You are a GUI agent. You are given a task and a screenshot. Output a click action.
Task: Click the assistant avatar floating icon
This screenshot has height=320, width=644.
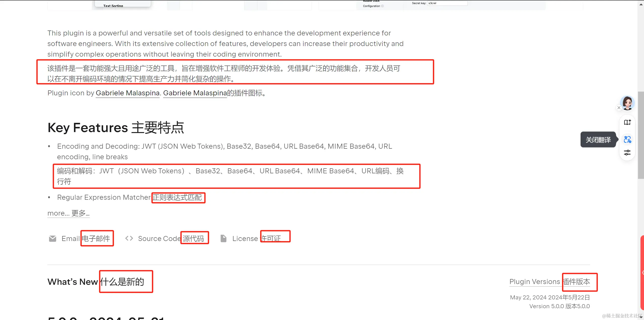(627, 103)
